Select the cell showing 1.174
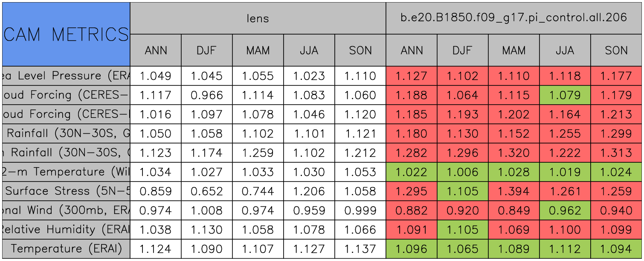This screenshot has height=261, width=644. click(x=206, y=153)
